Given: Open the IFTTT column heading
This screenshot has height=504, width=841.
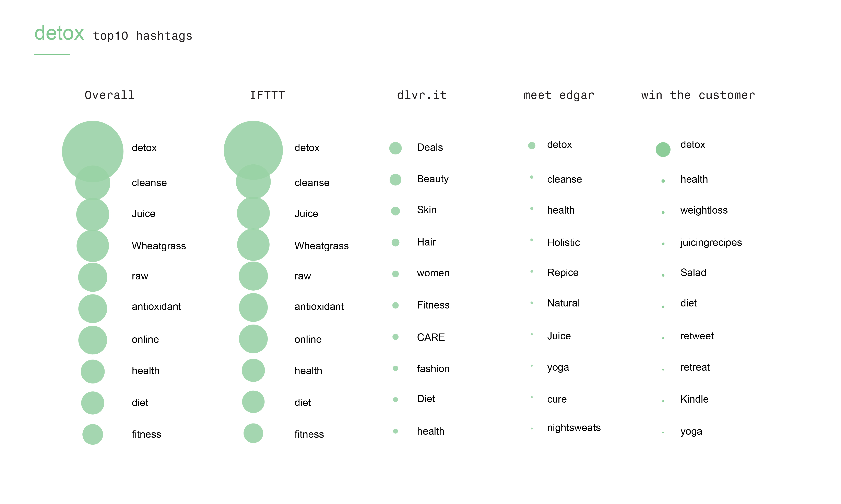Looking at the screenshot, I should click(x=268, y=96).
